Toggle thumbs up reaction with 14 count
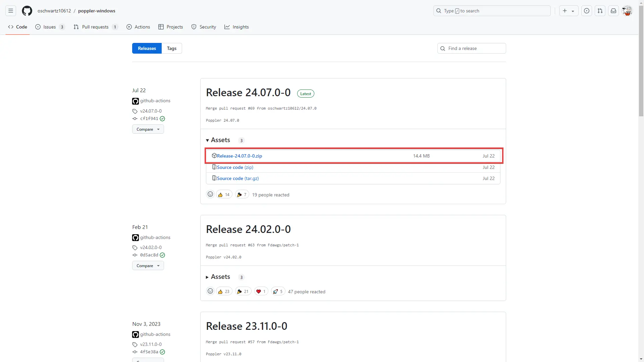Image resolution: width=644 pixels, height=362 pixels. pos(224,195)
